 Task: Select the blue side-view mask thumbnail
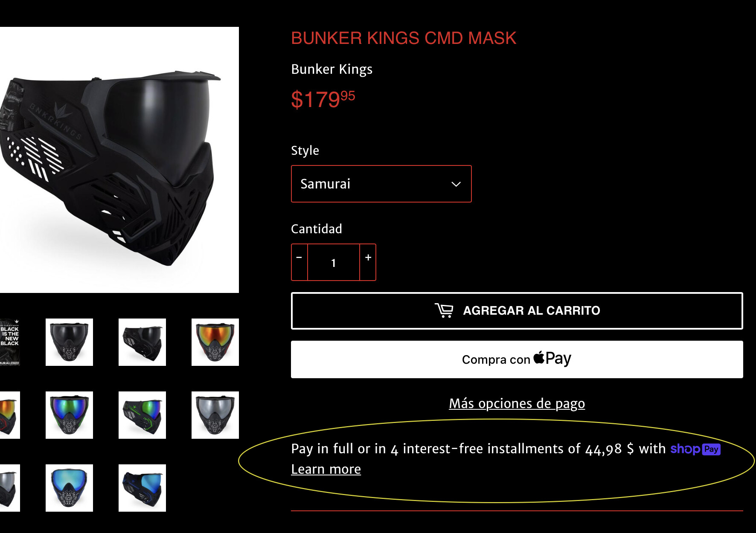click(x=142, y=488)
